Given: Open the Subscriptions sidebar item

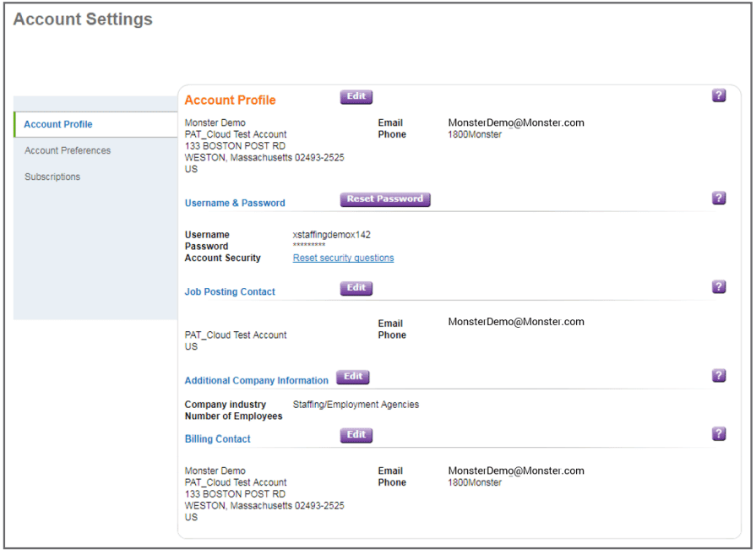Looking at the screenshot, I should pyautogui.click(x=52, y=177).
